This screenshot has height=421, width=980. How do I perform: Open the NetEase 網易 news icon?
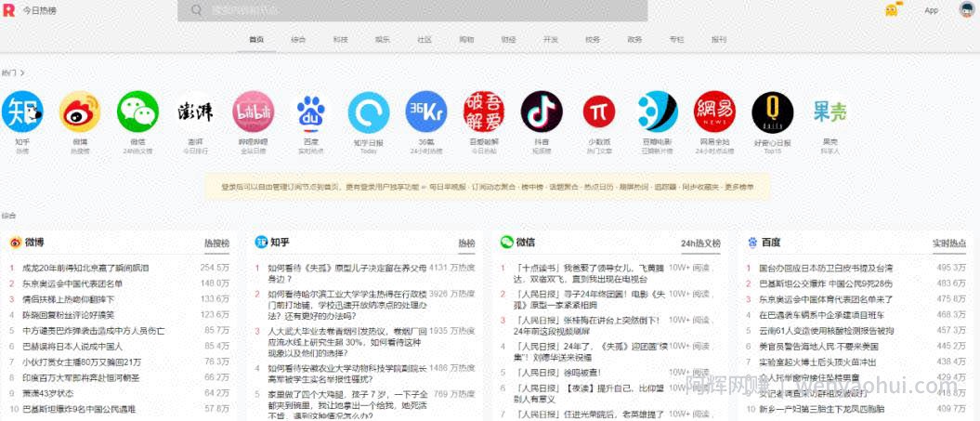coord(714,112)
